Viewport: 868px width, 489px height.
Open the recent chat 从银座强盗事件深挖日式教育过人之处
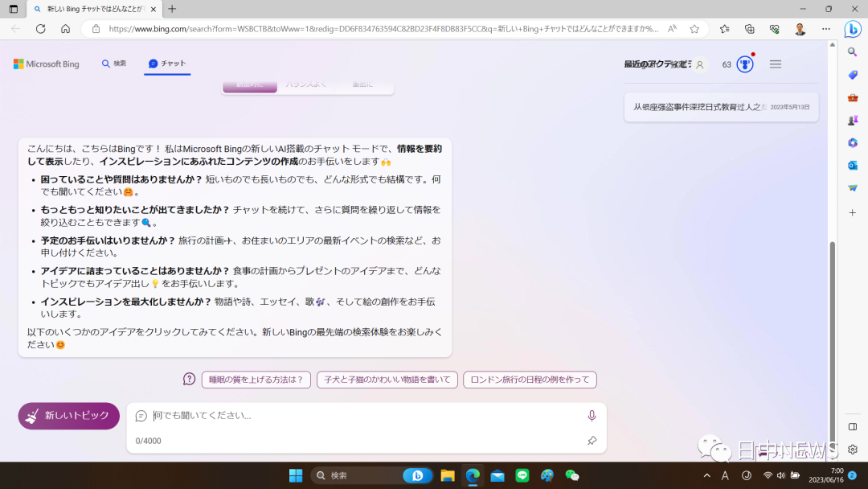tap(721, 108)
